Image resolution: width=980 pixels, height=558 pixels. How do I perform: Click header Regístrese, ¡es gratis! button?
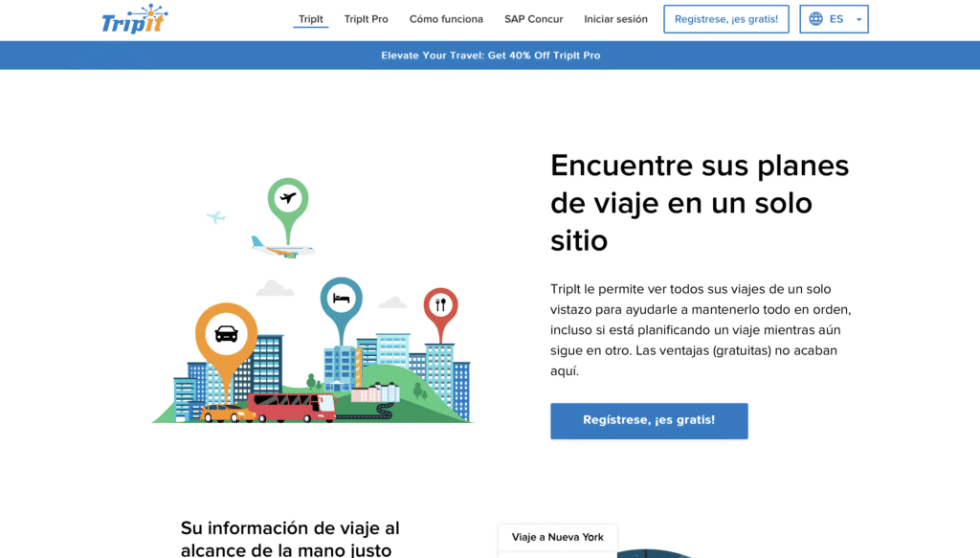tap(726, 19)
